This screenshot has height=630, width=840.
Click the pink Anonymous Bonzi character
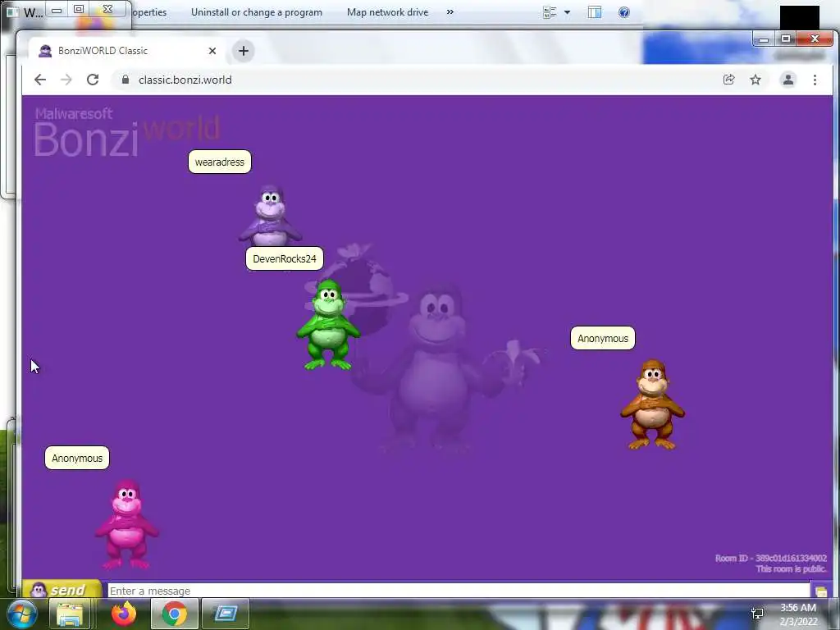(126, 524)
